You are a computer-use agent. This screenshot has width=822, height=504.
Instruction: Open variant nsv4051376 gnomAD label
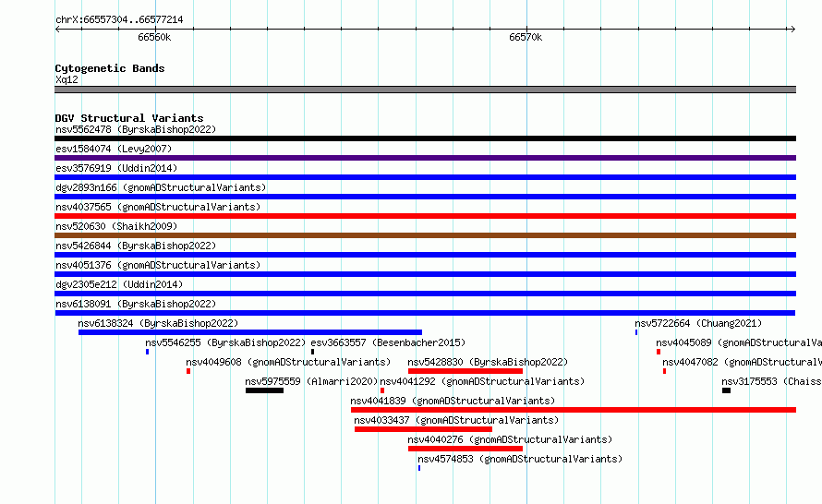pyautogui.click(x=158, y=265)
